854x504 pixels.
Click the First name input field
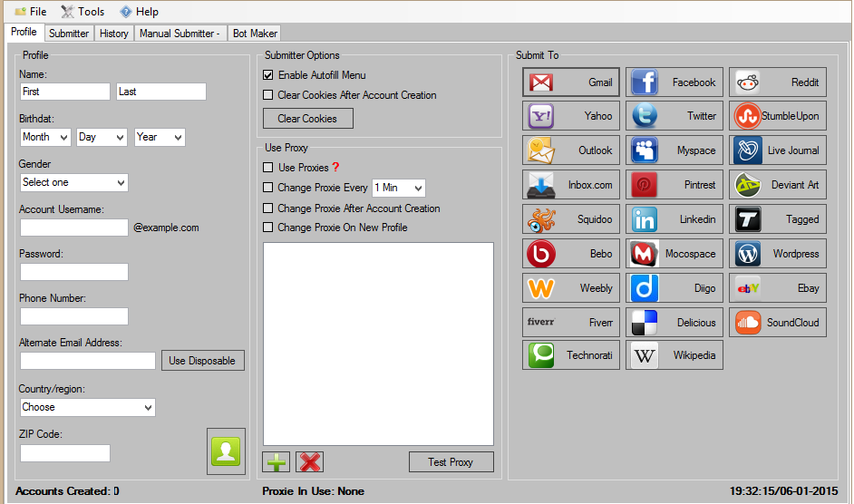click(64, 92)
